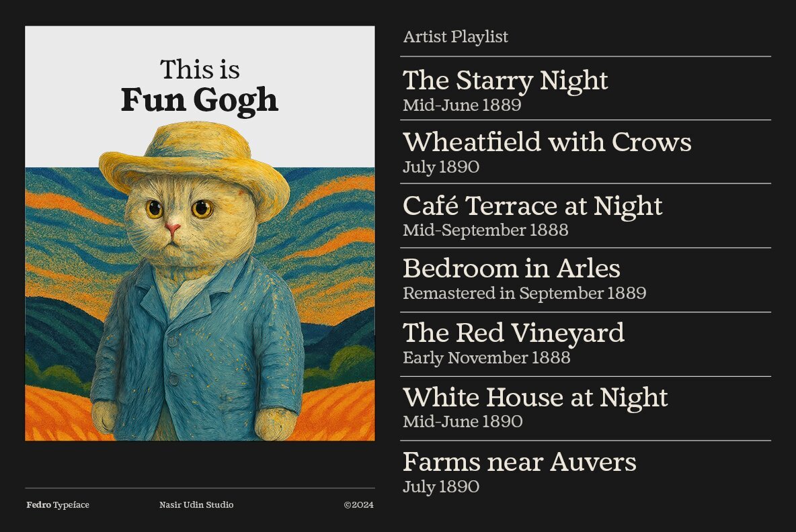Screen dimensions: 796x532
Task: Select Farms near Auvers track
Action: [519, 462]
